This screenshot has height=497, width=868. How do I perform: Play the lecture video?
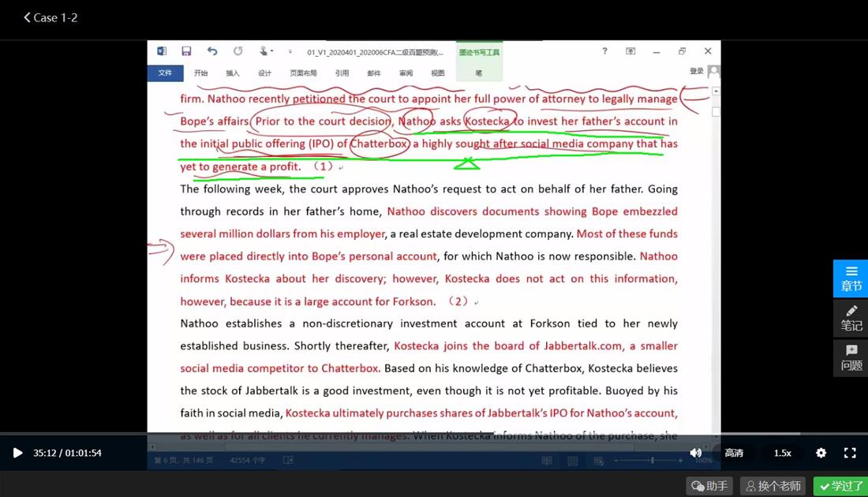[x=17, y=453]
